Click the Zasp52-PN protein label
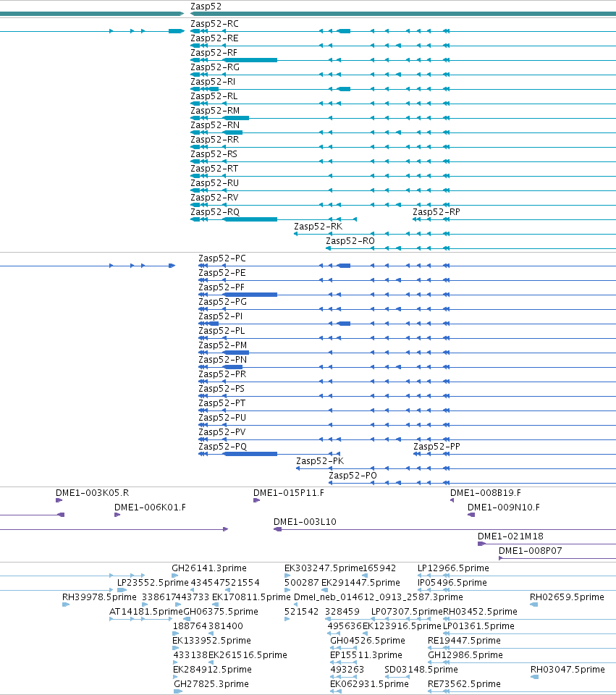 coord(222,360)
